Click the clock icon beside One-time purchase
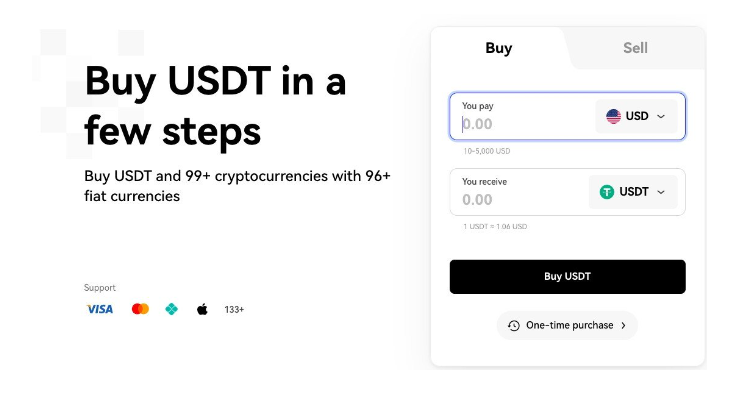 (x=514, y=325)
